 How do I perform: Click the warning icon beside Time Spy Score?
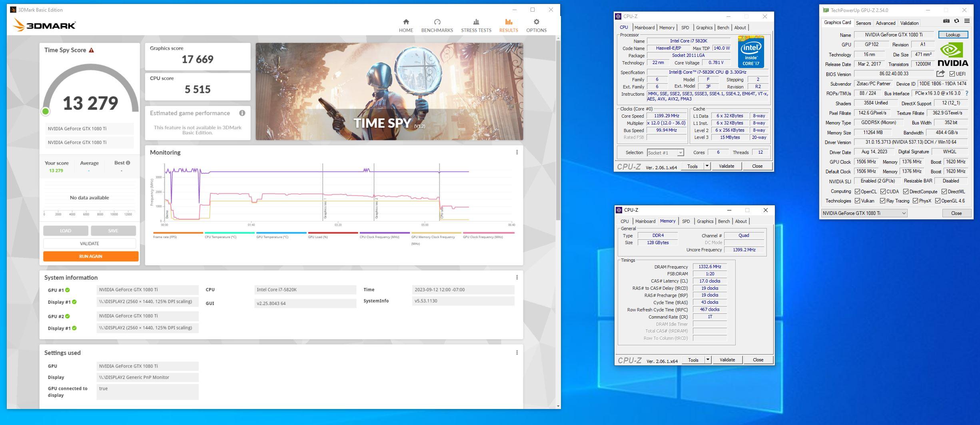[92, 50]
